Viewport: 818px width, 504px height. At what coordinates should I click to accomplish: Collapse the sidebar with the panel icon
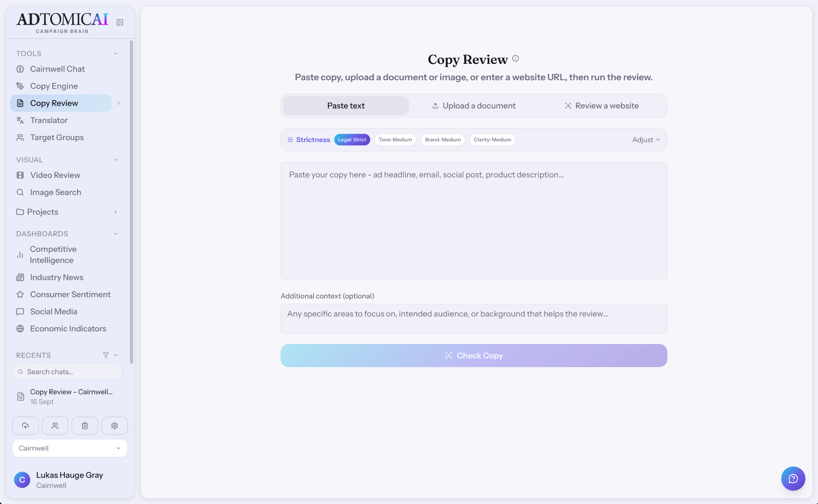120,22
